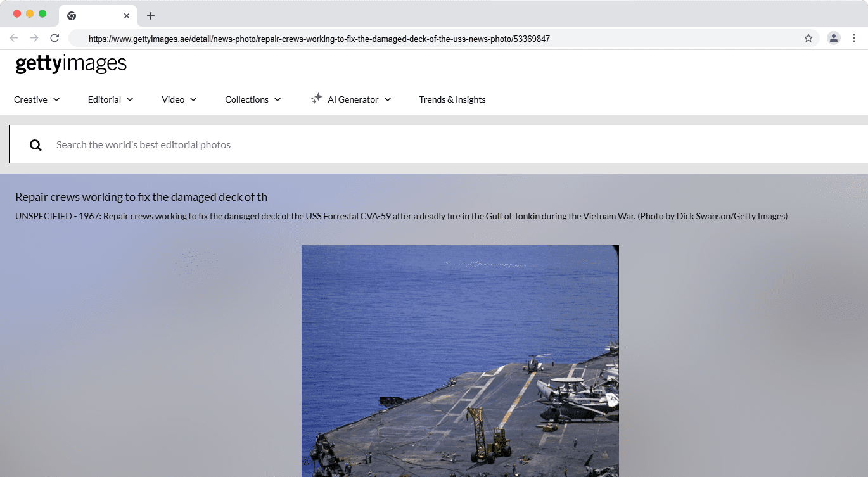This screenshot has width=868, height=477.
Task: Close the current browser tab
Action: [127, 16]
